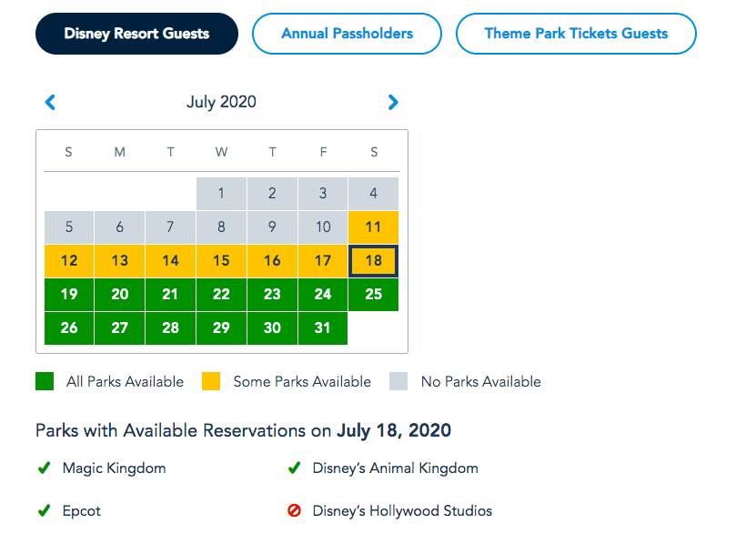Click the checkmark beside Disney's Animal Kingdom
This screenshot has width=756, height=544.
pyautogui.click(x=294, y=468)
